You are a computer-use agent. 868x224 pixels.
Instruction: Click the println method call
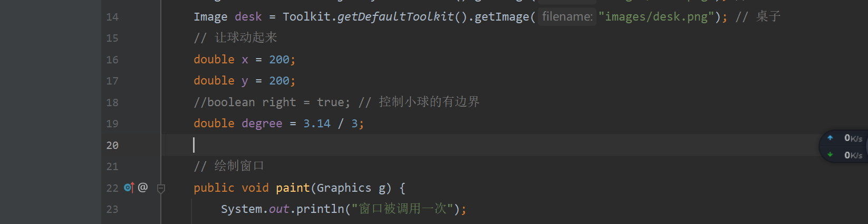tap(320, 209)
